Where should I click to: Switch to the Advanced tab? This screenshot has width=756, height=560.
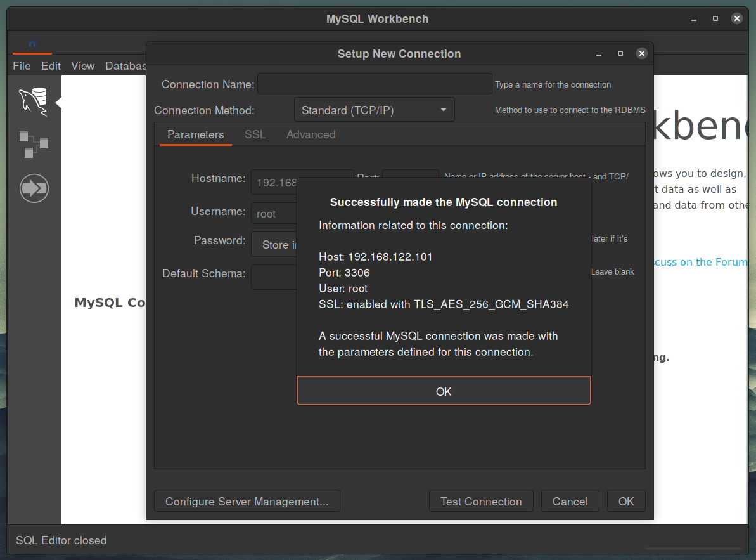tap(311, 134)
